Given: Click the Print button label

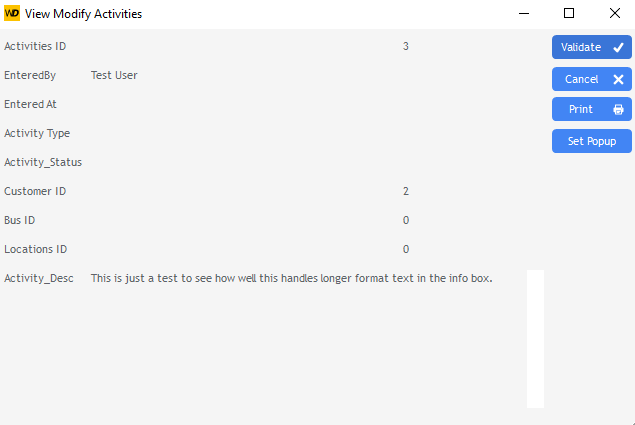Looking at the screenshot, I should pos(580,110).
